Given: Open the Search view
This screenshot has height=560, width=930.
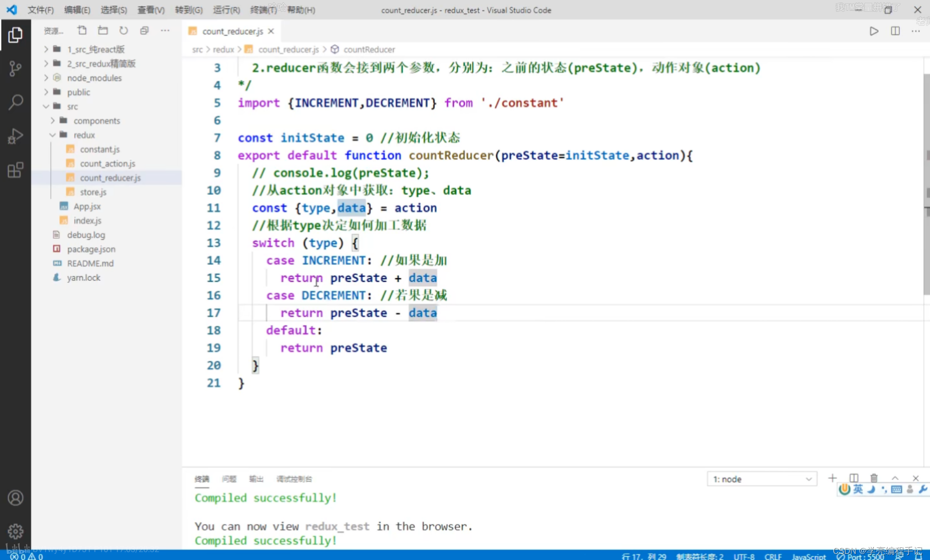Looking at the screenshot, I should 15,102.
